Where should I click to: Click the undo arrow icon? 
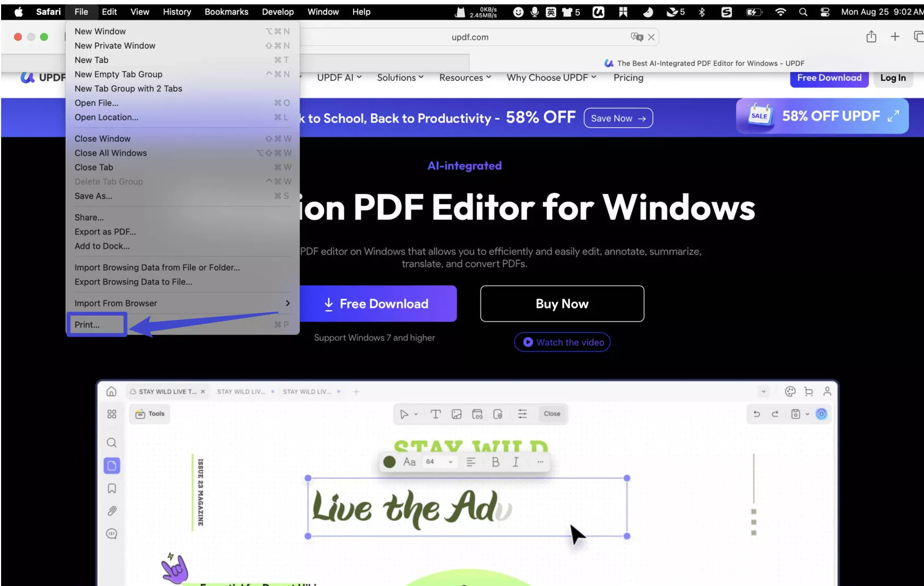coord(757,414)
